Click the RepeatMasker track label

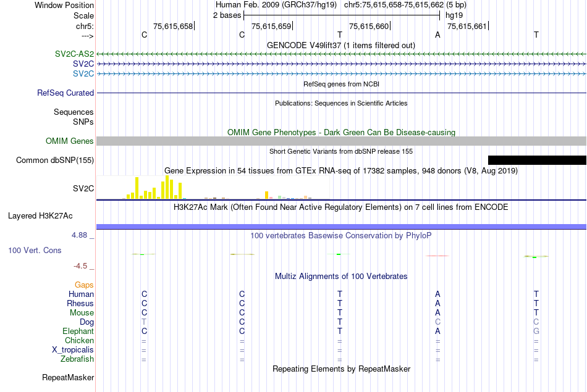tap(68, 377)
